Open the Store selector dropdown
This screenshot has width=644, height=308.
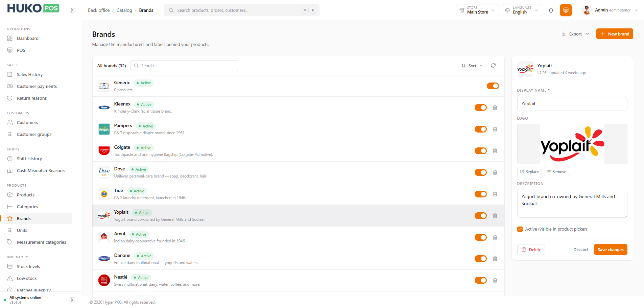point(477,10)
